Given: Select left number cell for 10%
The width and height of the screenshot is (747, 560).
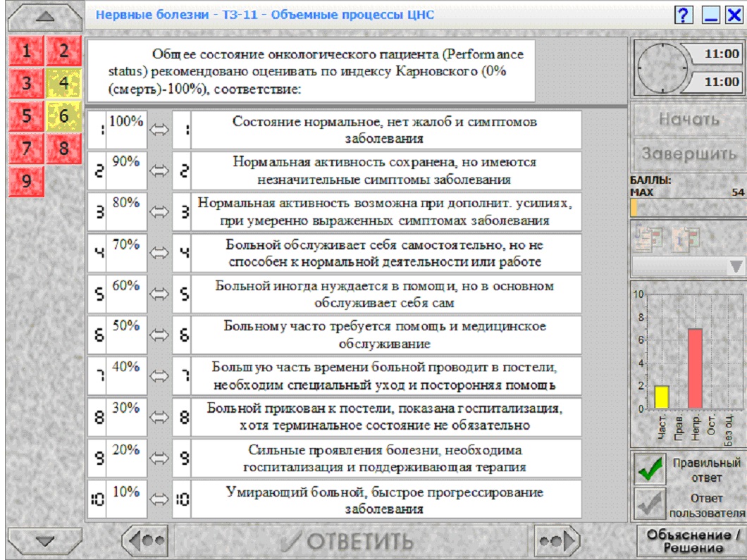Looking at the screenshot, I should tap(97, 499).
